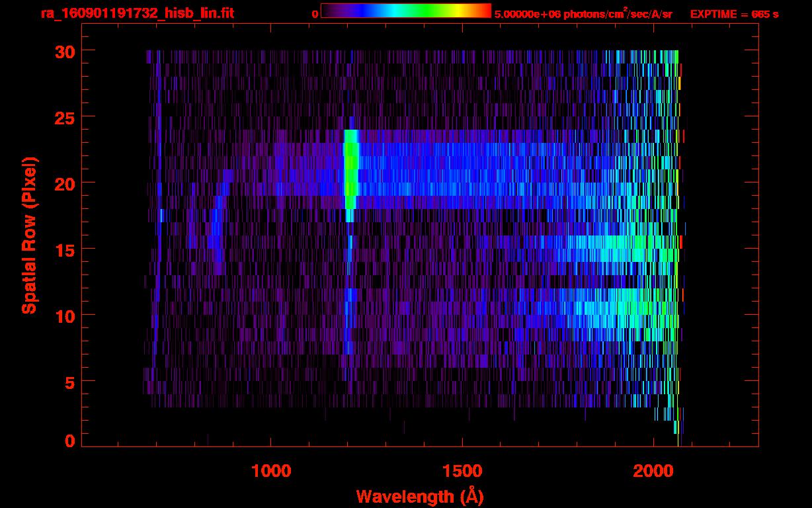Click the bright green emission line near 1216 Å

(351, 176)
